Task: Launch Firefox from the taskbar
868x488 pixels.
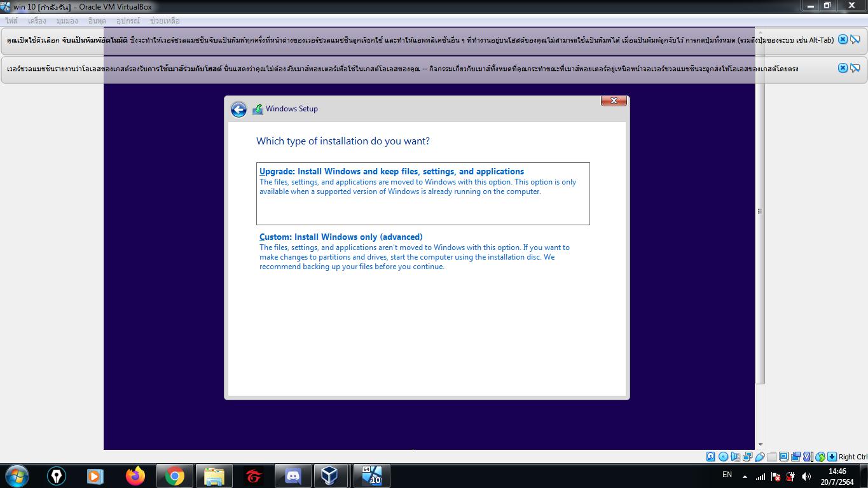Action: click(x=135, y=476)
